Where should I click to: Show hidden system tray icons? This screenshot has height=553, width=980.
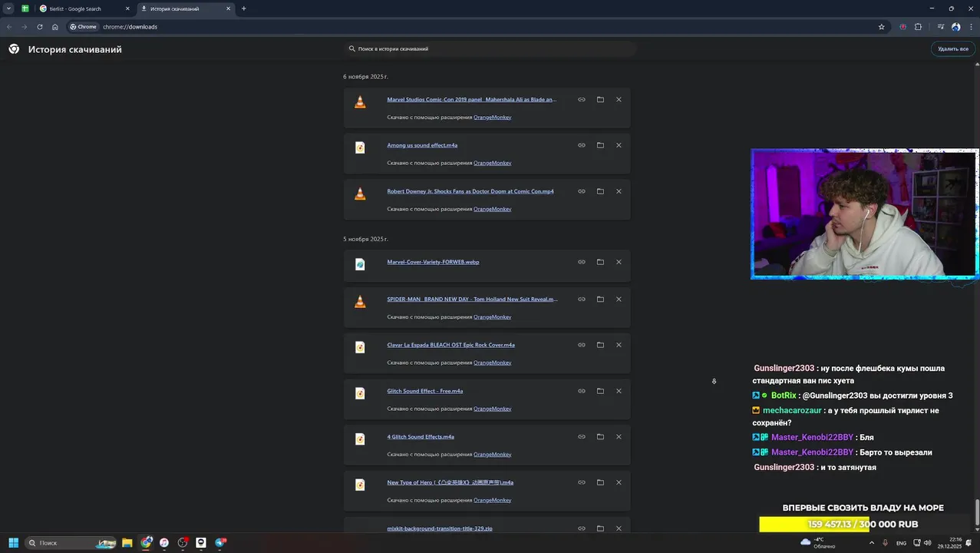pos(872,543)
